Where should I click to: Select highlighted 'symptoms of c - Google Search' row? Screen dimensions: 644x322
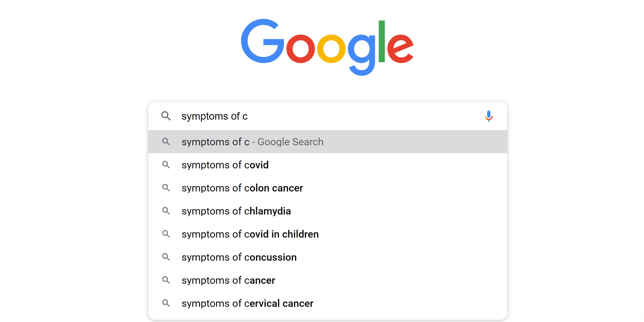(252, 142)
